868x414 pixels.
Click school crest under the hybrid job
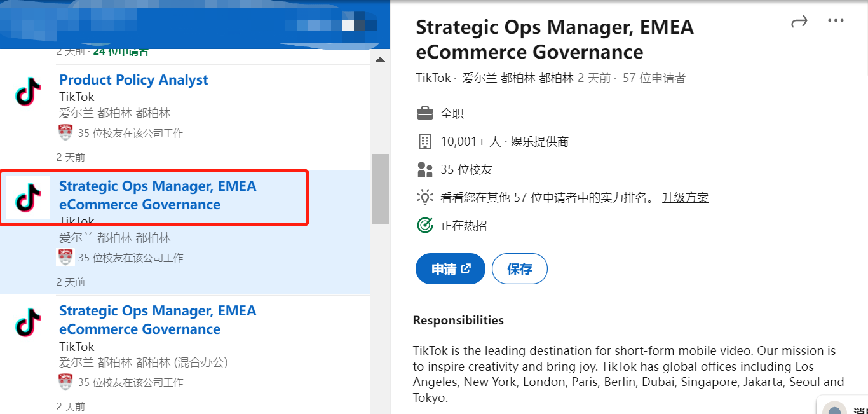click(65, 382)
